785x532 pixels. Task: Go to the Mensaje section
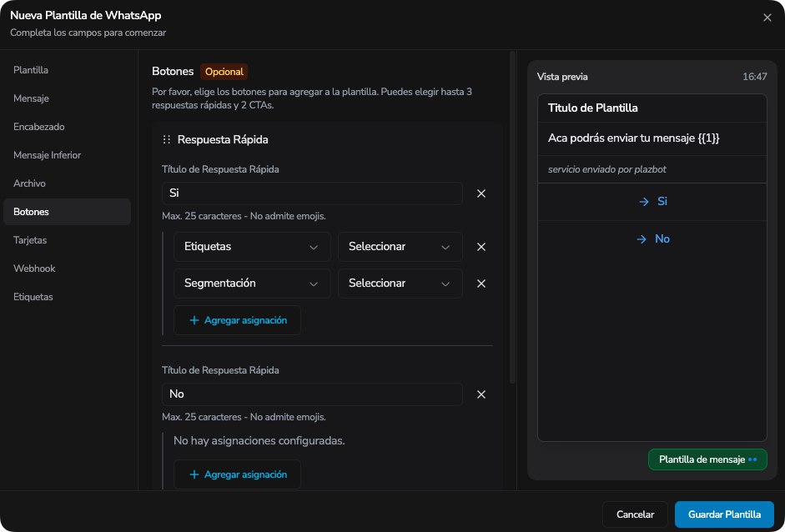[x=67, y=98]
